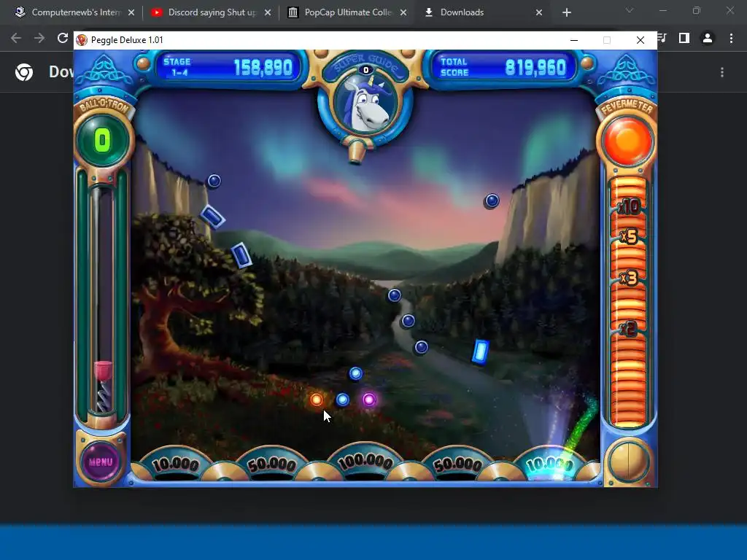Click the Chrome logo on Downloads page
Image resolution: width=747 pixels, height=560 pixels.
pyautogui.click(x=24, y=72)
